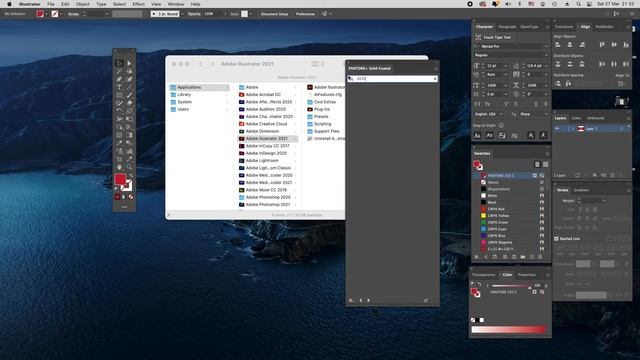The height and width of the screenshot is (360, 640).
Task: Select the Presets folder in Finder
Action: click(321, 117)
